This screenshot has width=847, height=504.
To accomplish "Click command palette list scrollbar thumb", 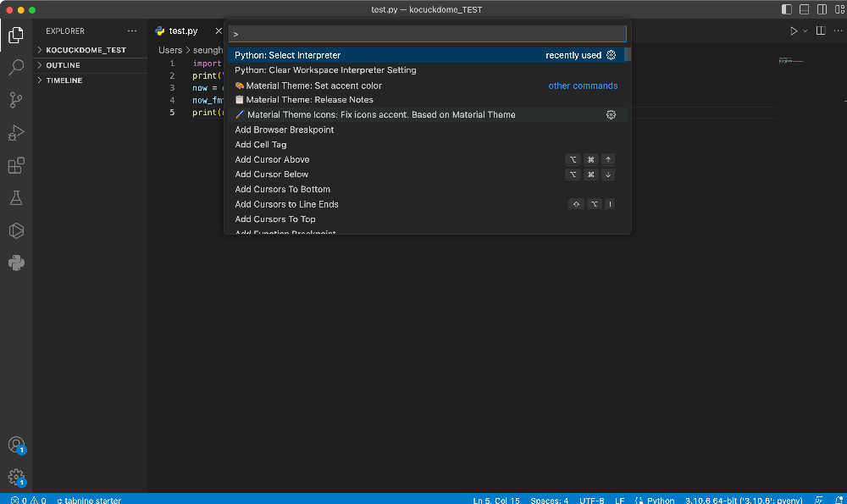I will (627, 54).
